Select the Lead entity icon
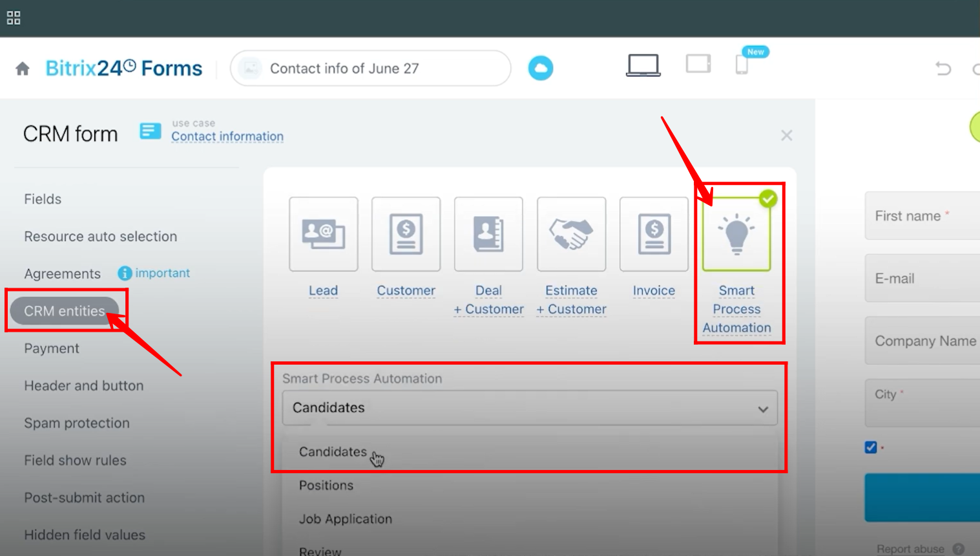 (324, 234)
